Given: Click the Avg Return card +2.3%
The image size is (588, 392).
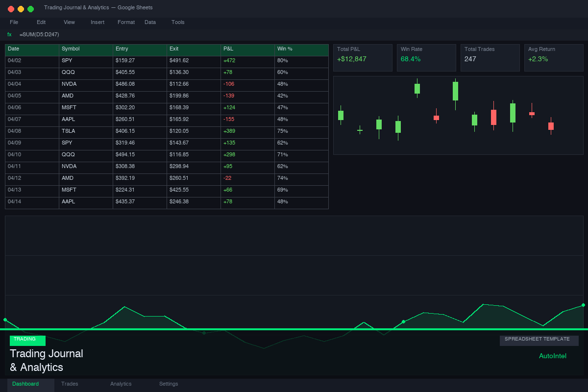Looking at the screenshot, I should (554, 58).
